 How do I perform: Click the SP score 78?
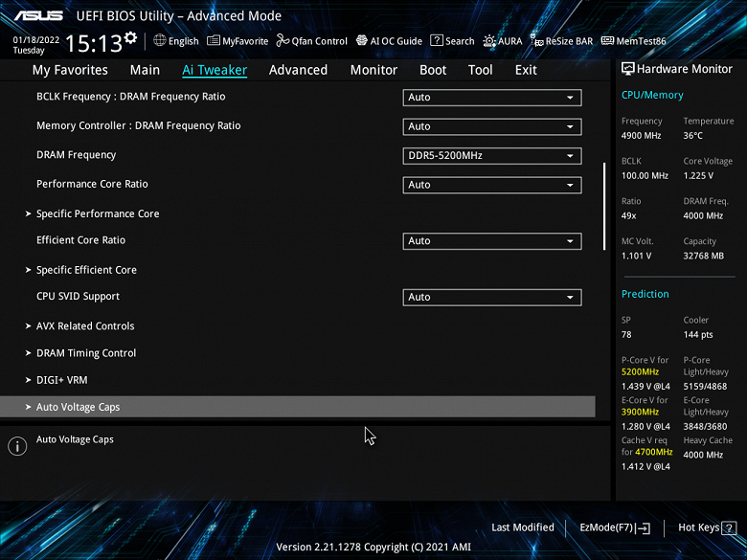click(x=626, y=335)
